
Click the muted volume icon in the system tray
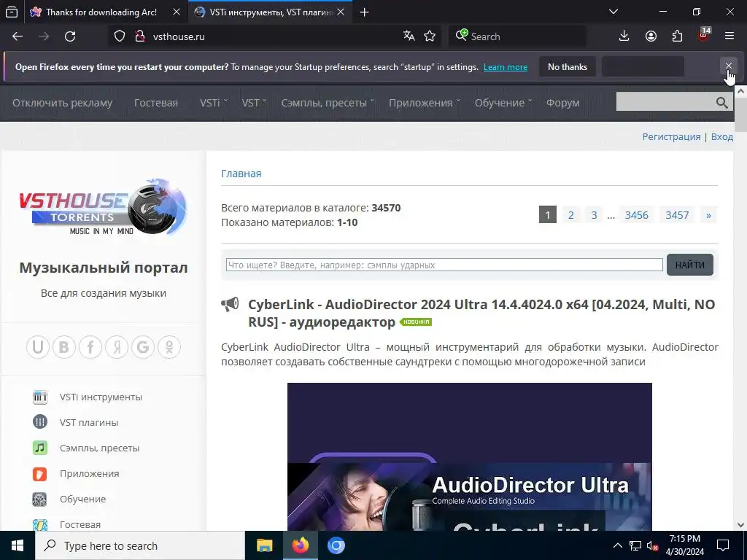[x=652, y=545]
